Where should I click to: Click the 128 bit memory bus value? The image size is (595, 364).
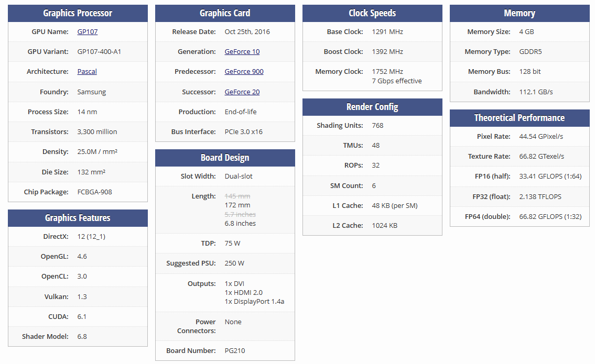[x=529, y=72]
